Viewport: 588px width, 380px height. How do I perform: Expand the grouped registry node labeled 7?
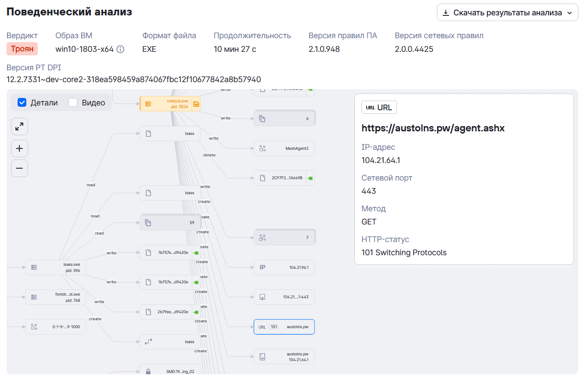[285, 237]
